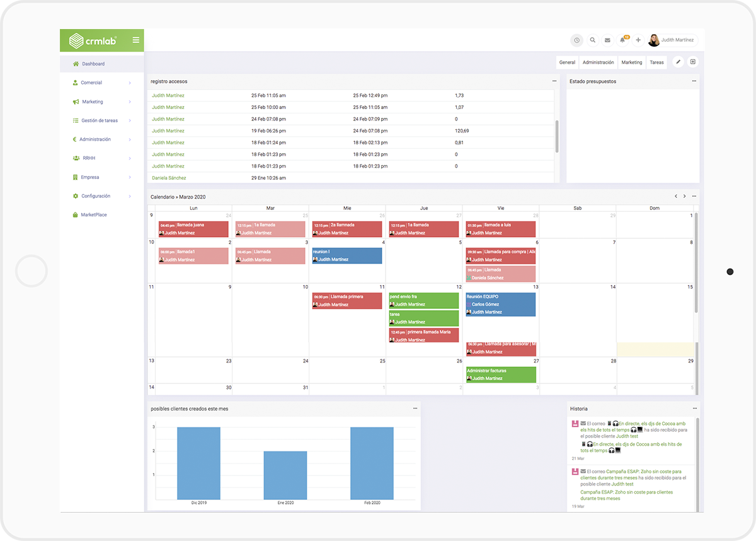Open Judith test link in first Historia entry
The height and width of the screenshot is (541, 756).
627,436
